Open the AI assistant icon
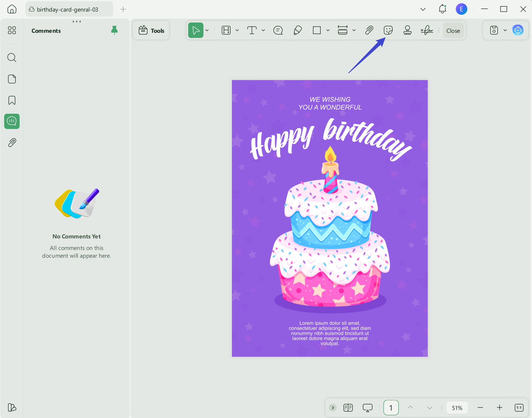532x418 pixels. pyautogui.click(x=518, y=31)
